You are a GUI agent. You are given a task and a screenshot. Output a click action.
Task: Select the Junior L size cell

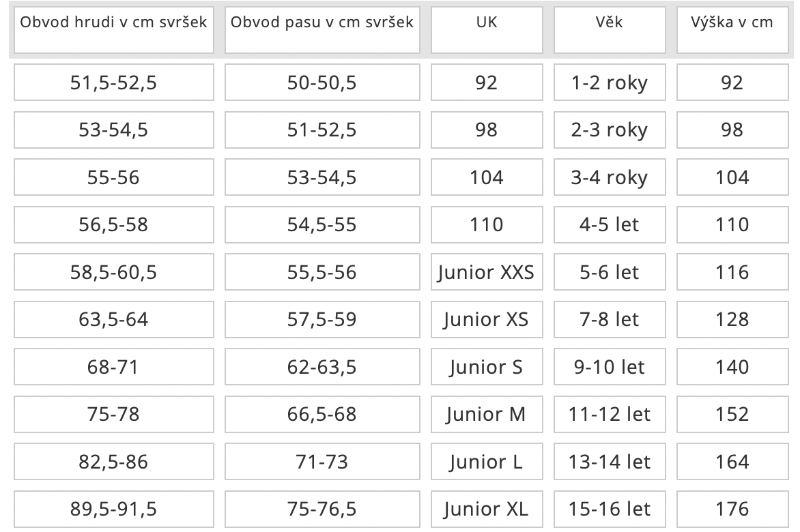coord(487,461)
